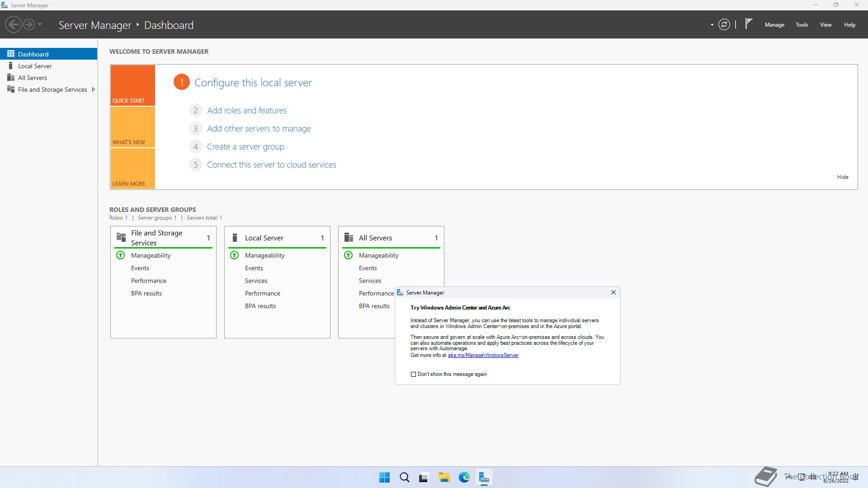The width and height of the screenshot is (868, 488).
Task: Click Manageability status icon in Local Server tile
Action: (235, 255)
